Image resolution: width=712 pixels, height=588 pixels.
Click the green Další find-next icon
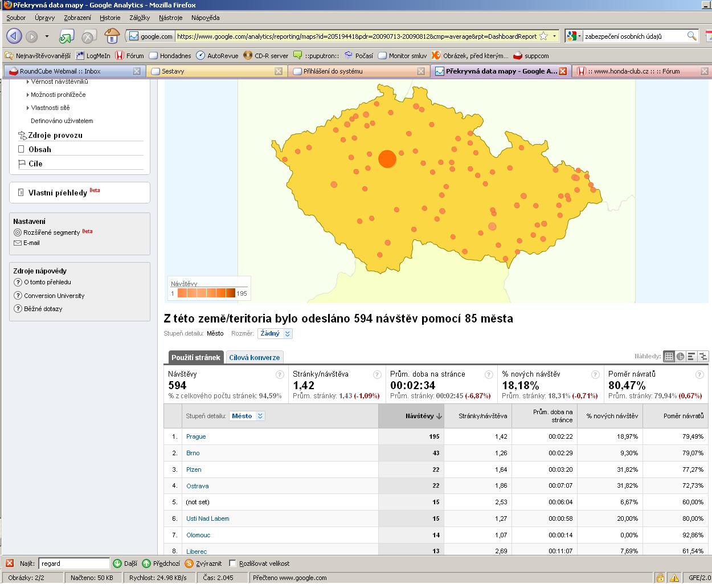117,563
